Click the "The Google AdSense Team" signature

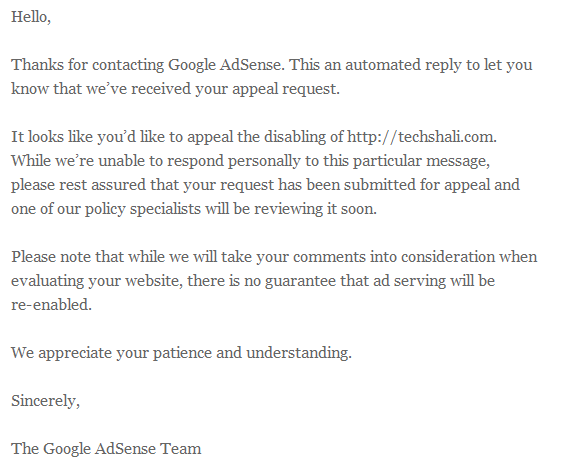pyautogui.click(x=106, y=449)
